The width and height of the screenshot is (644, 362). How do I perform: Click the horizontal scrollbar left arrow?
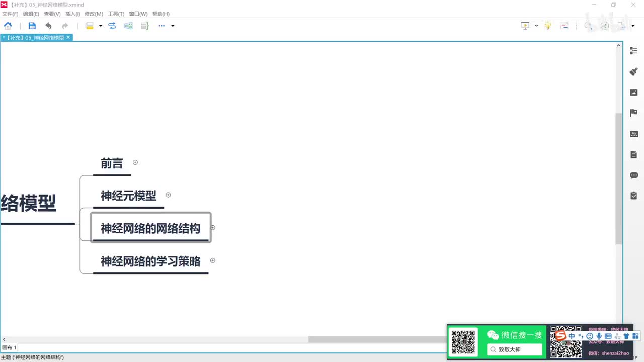click(x=5, y=339)
